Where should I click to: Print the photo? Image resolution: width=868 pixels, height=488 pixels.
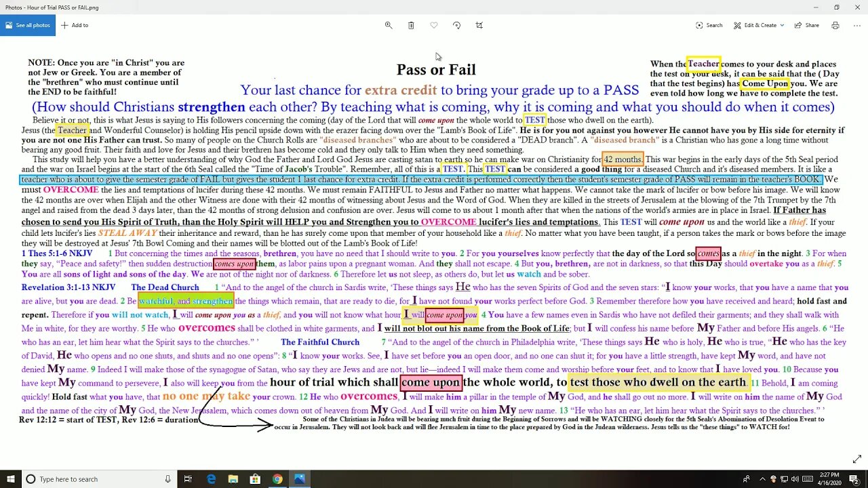[835, 25]
